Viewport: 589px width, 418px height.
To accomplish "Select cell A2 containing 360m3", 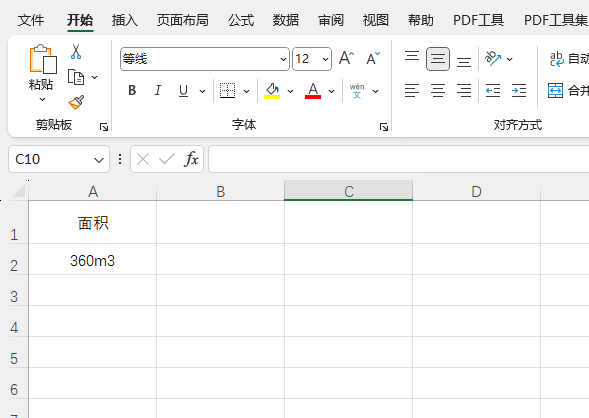I will (92, 259).
